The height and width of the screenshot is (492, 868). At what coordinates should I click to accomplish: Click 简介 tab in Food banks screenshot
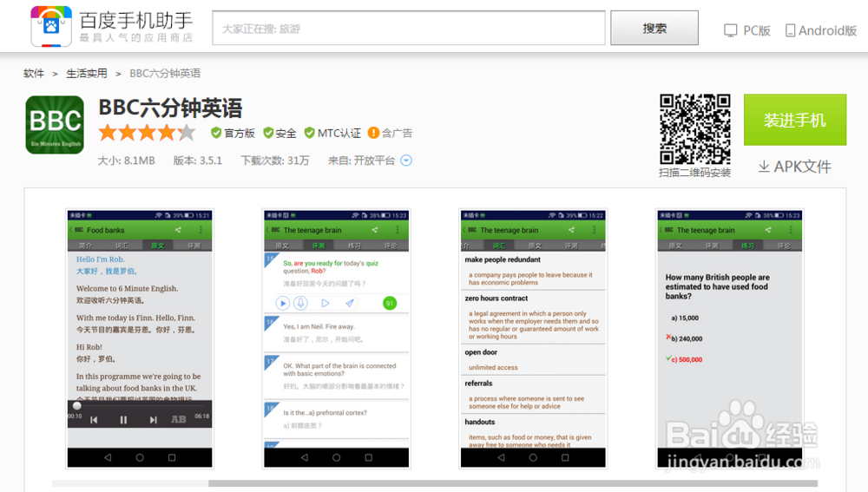(86, 246)
